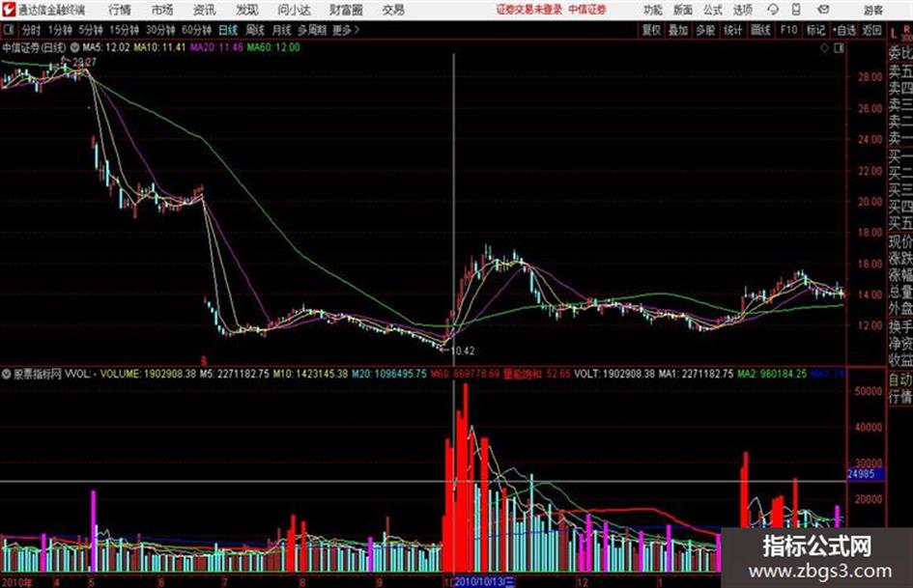Screen dimensions: 913x588
Task: Click the 2010/10/13 date marker
Action: click(484, 582)
